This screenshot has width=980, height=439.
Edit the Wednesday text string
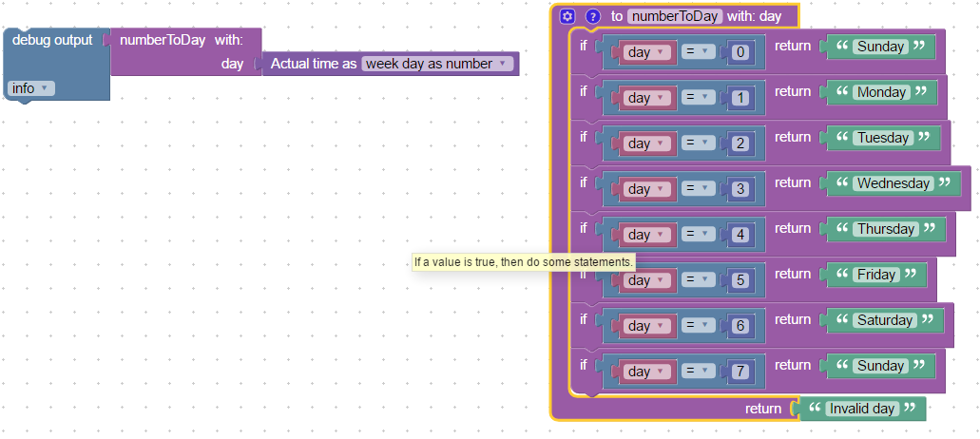pyautogui.click(x=893, y=183)
